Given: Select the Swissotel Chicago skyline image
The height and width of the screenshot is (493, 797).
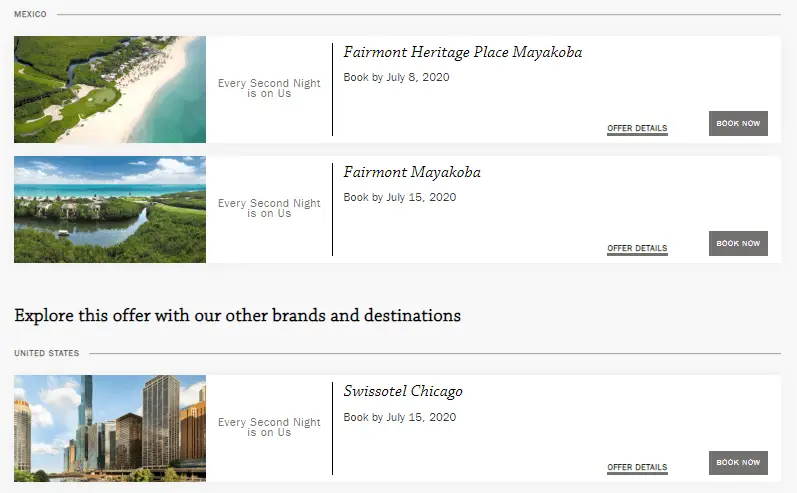Looking at the screenshot, I should (110, 428).
